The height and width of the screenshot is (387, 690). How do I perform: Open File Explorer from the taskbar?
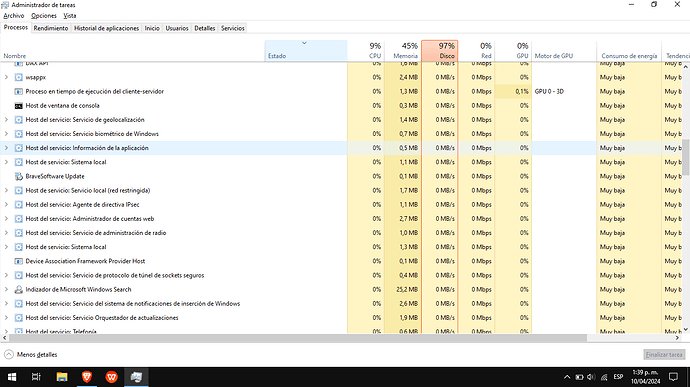62,377
